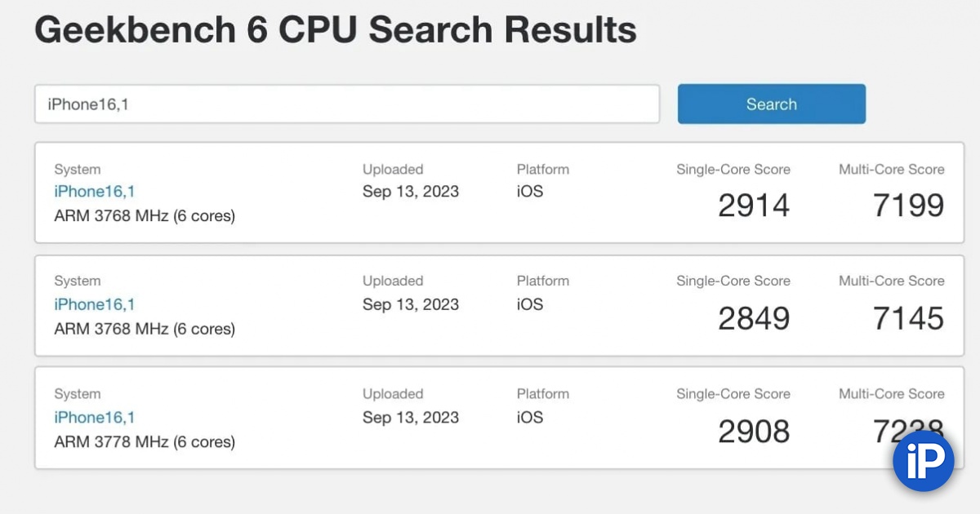The image size is (980, 514).
Task: Click the Geekbench 6 CPU Search Results heading
Action: (x=335, y=29)
